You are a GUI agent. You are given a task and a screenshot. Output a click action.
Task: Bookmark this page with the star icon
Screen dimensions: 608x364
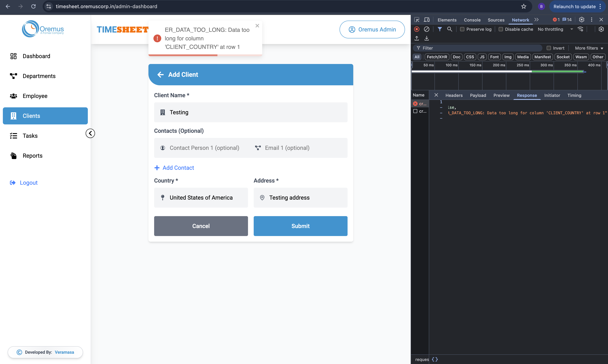(524, 7)
